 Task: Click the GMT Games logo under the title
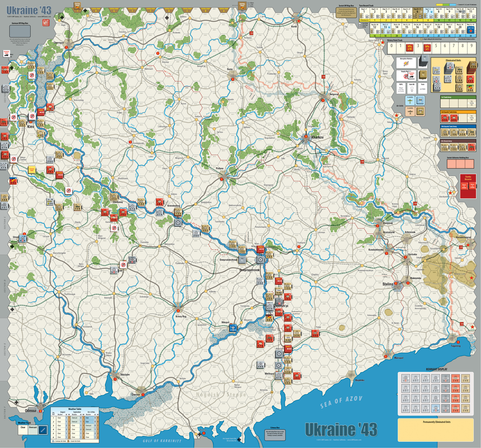(46, 22)
